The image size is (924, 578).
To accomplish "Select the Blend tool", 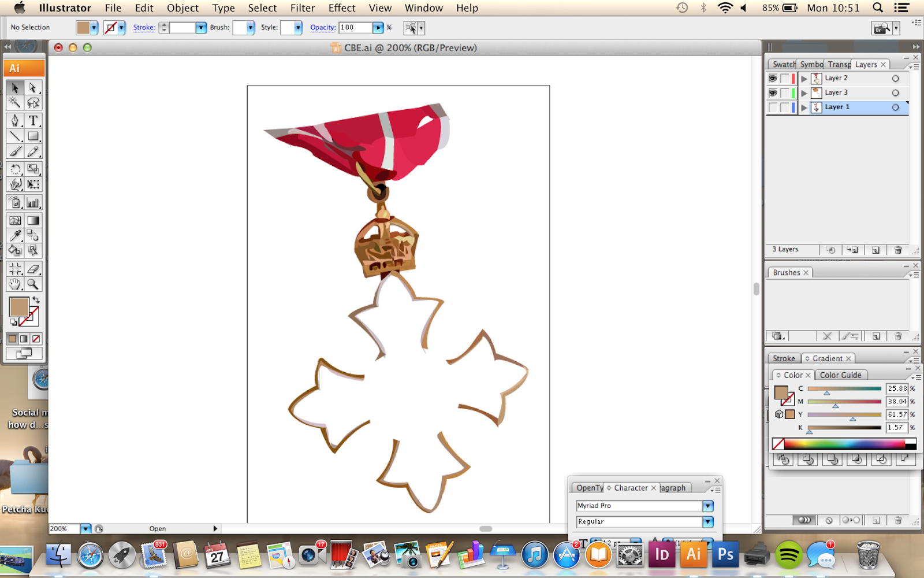I will pos(33,235).
